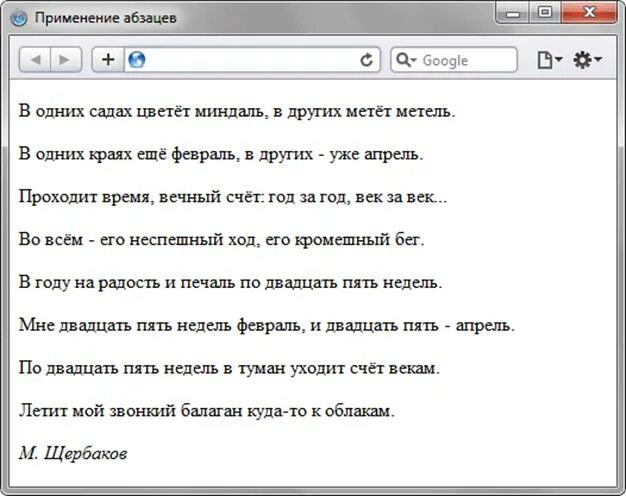
Task: Close the browser window
Action: point(589,13)
